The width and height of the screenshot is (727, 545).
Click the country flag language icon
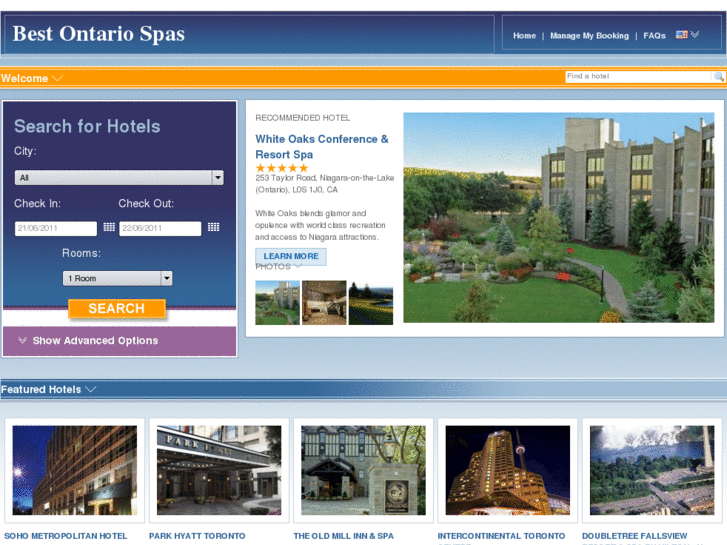pyautogui.click(x=681, y=35)
